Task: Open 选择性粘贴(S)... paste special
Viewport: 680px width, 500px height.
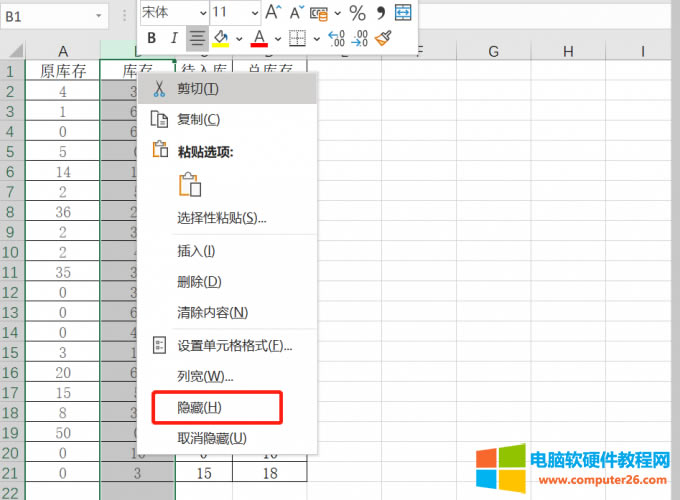Action: click(227, 217)
